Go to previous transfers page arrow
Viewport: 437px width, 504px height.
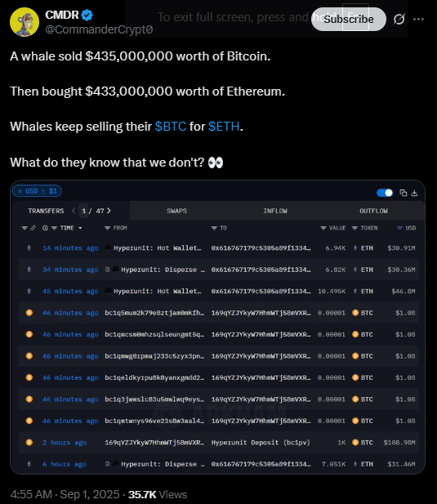coord(74,211)
